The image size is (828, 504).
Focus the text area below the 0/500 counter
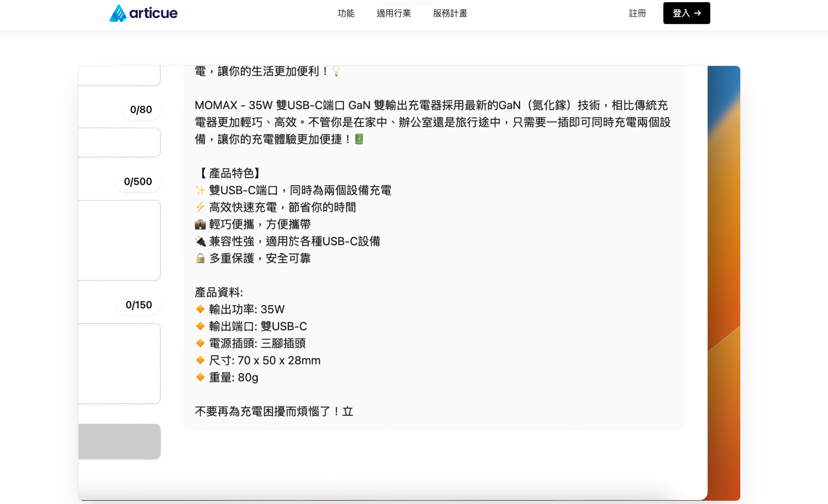point(119,240)
